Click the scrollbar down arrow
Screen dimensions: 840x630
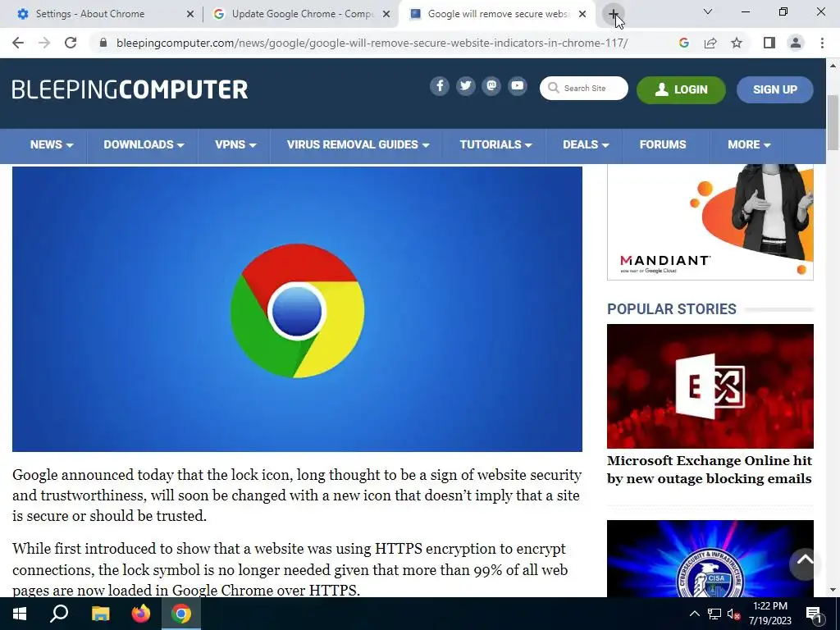(833, 590)
